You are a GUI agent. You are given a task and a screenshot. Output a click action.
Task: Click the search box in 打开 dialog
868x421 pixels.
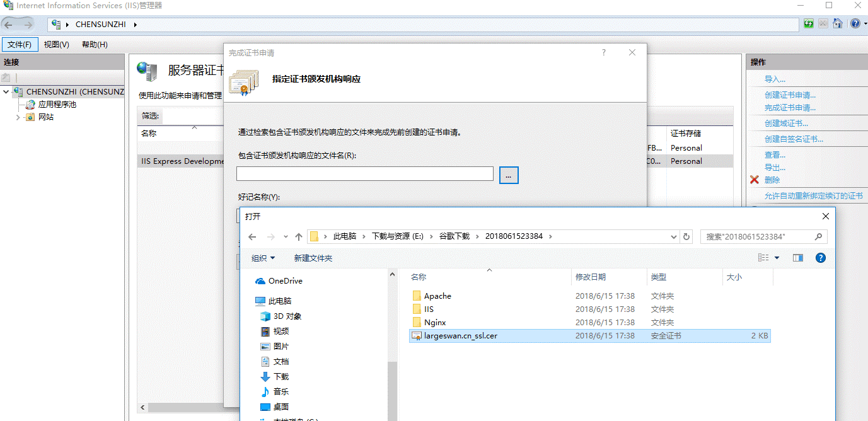(x=763, y=237)
